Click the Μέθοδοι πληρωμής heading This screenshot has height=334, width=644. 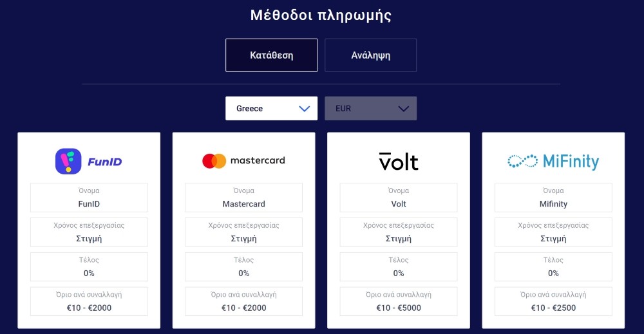[321, 15]
